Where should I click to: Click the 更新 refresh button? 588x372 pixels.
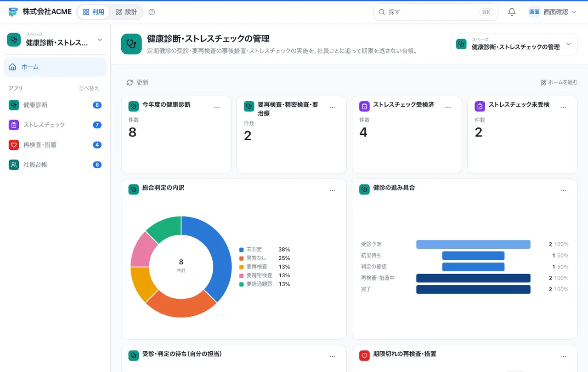click(137, 82)
